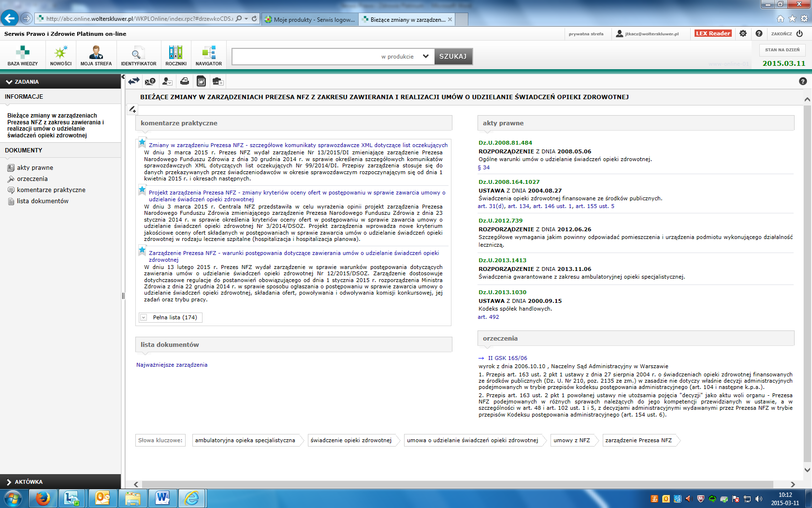Open Najważniejsze zarządzenia link
Image resolution: width=812 pixels, height=508 pixels.
tap(172, 365)
